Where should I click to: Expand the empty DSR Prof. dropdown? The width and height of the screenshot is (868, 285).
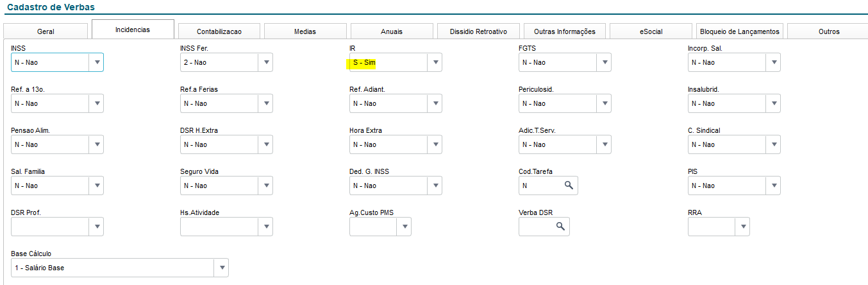tap(97, 227)
